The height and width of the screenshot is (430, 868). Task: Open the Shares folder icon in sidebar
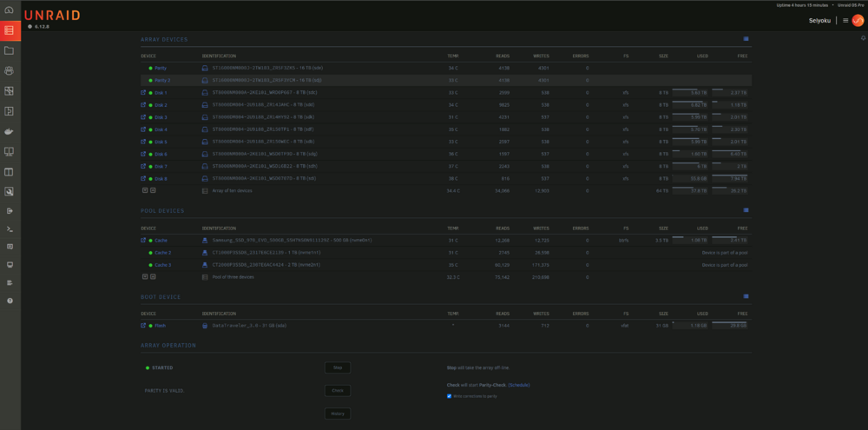[x=9, y=50]
